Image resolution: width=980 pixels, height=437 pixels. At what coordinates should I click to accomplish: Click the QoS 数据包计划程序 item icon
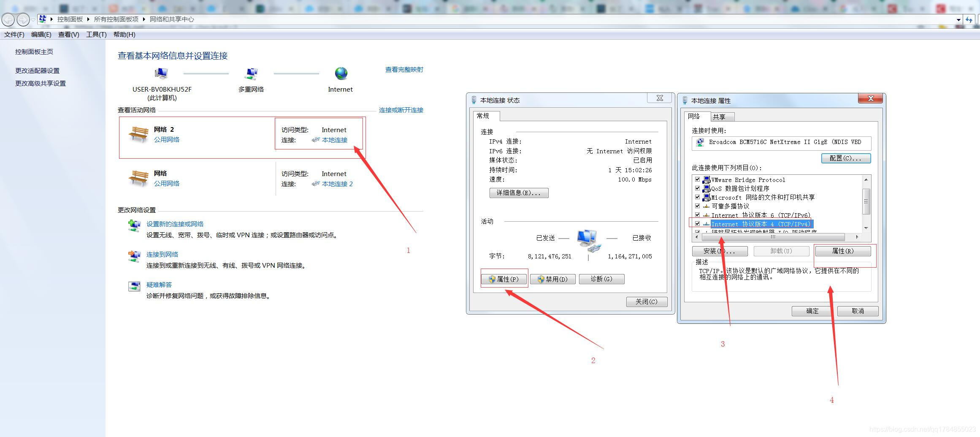pyautogui.click(x=707, y=188)
